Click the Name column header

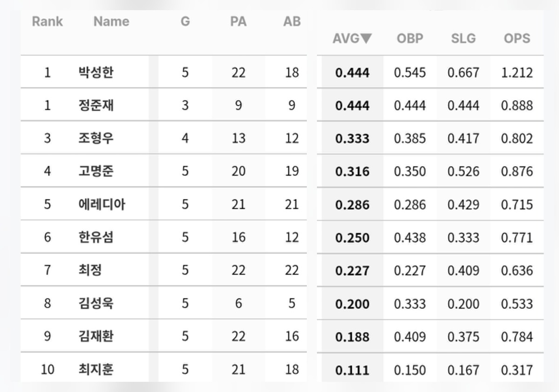coord(111,21)
